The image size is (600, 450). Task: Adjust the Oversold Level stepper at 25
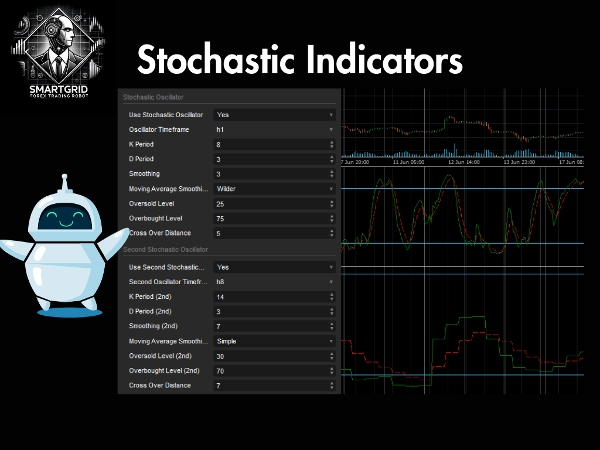pos(332,203)
